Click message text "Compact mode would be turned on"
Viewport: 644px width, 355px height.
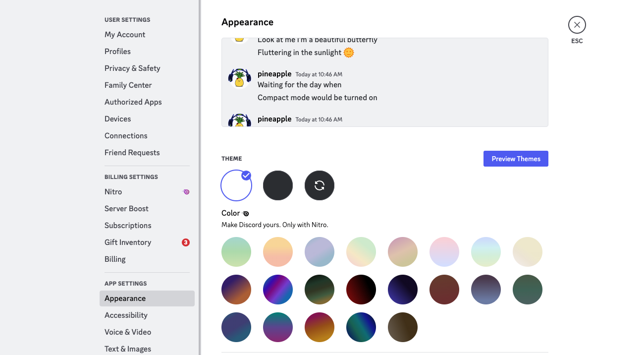pyautogui.click(x=318, y=98)
